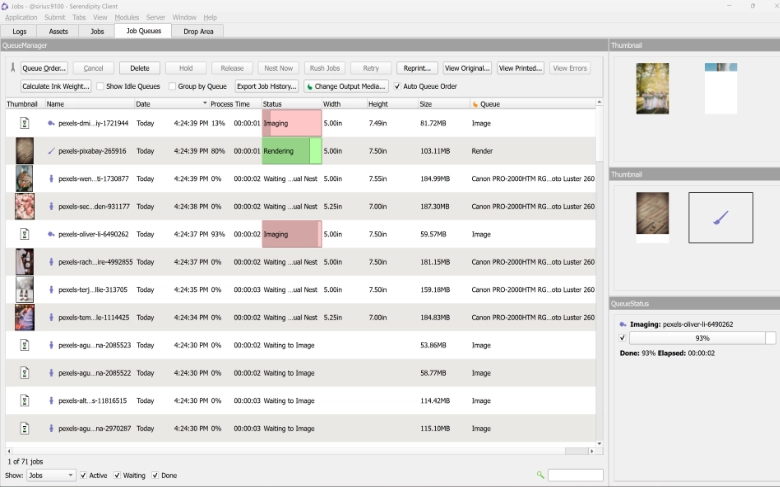The height and width of the screenshot is (487, 780).
Task: Open the Show Jobs dropdown
Action: coord(50,475)
